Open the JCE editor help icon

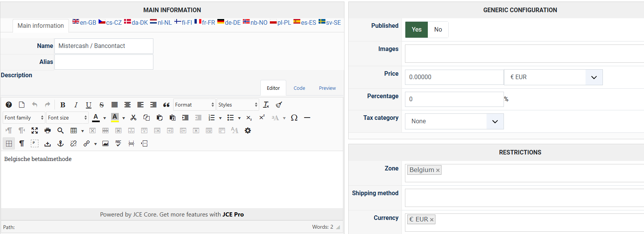pos(9,105)
